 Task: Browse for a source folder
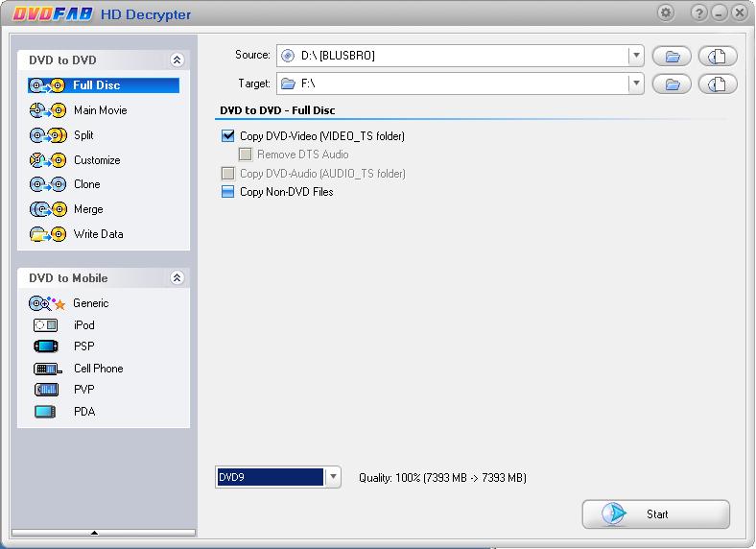672,57
